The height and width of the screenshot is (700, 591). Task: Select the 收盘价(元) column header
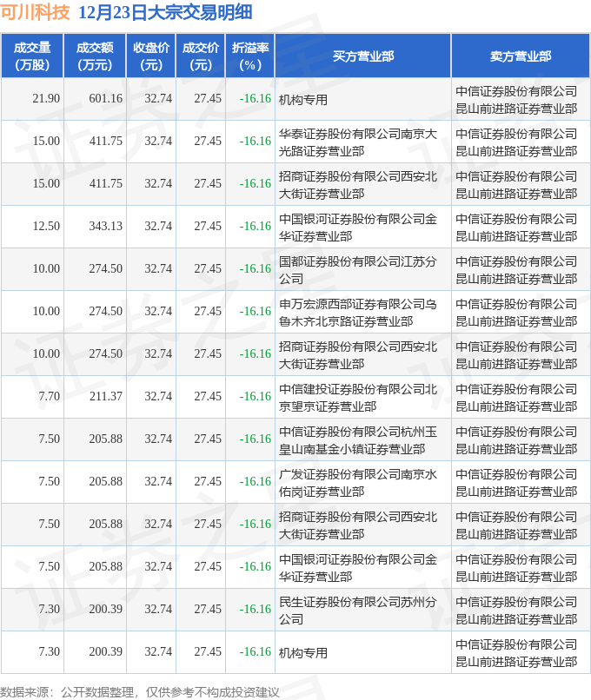151,56
